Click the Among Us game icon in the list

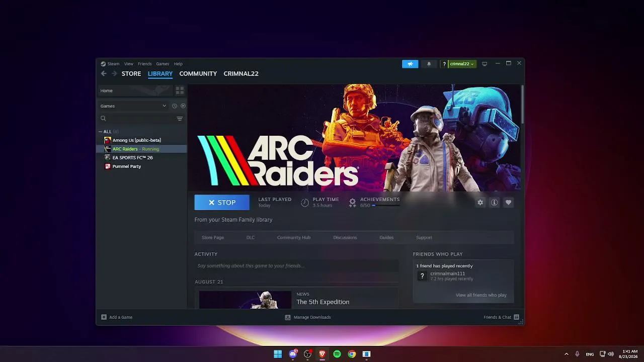pos(107,140)
